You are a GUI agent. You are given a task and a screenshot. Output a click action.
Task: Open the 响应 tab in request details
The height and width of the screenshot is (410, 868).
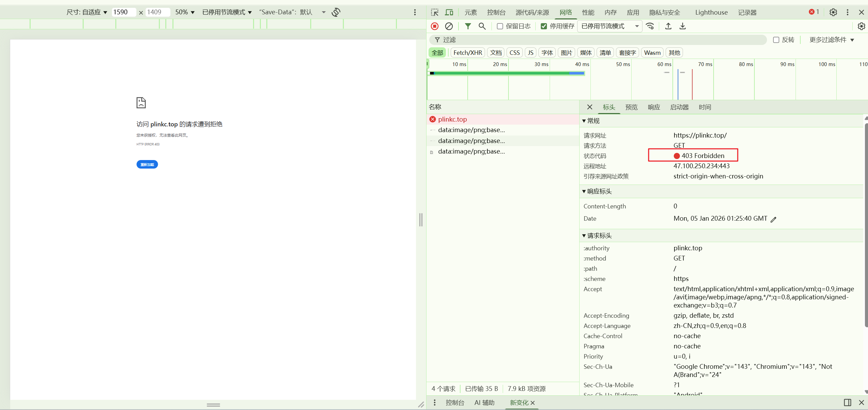click(x=654, y=107)
